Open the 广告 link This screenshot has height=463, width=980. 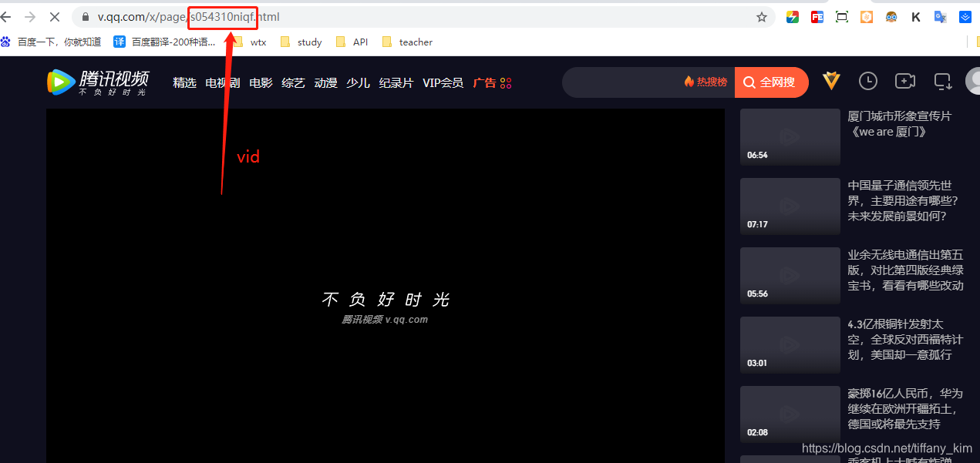pos(484,82)
